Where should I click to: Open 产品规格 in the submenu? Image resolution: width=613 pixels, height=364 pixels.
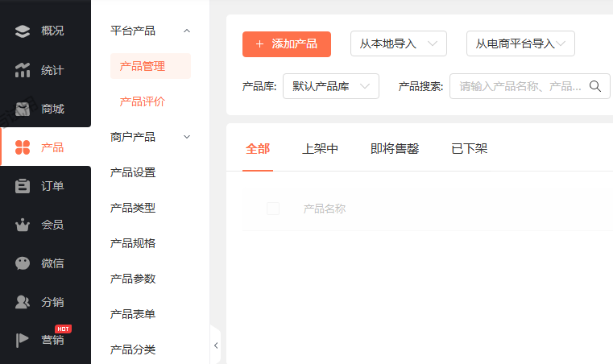tap(133, 243)
